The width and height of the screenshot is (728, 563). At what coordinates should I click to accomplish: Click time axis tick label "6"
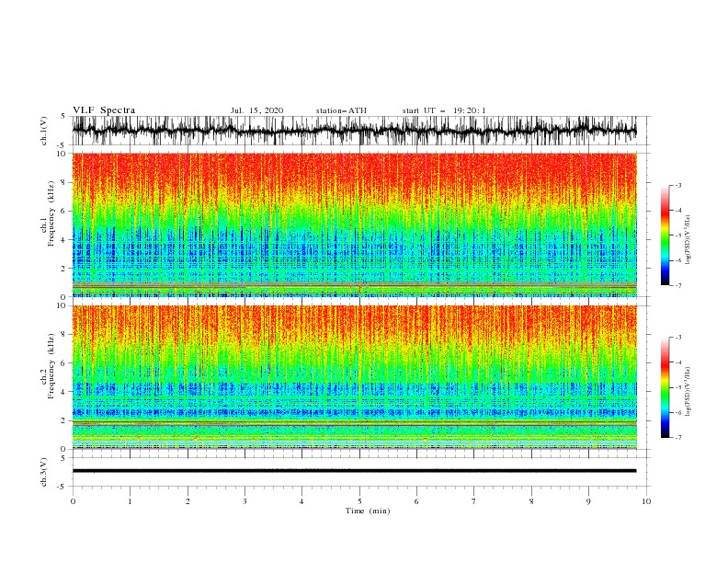416,501
